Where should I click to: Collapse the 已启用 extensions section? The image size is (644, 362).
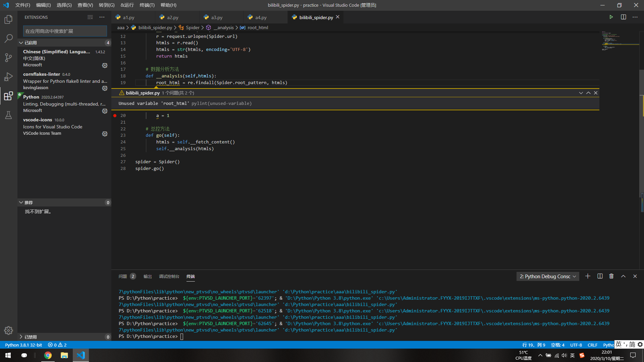point(64,43)
